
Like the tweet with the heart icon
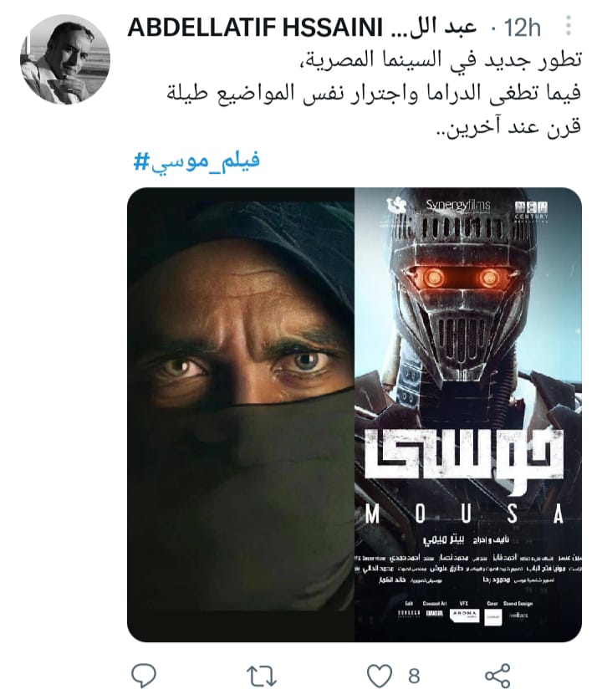[380, 676]
